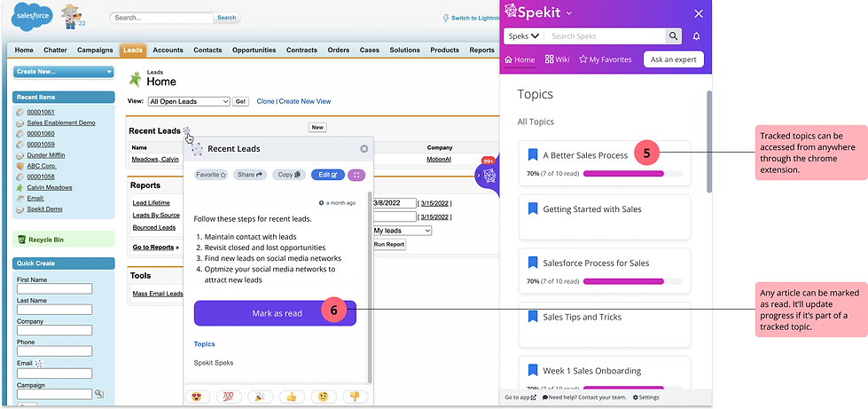Screen dimensions: 868x409
Task: Close the Recent Leads popup
Action: (364, 148)
